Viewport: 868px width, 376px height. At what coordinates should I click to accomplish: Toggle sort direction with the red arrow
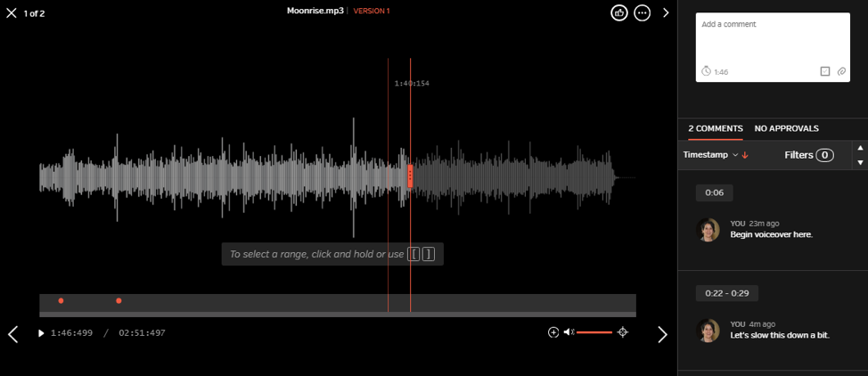[744, 155]
